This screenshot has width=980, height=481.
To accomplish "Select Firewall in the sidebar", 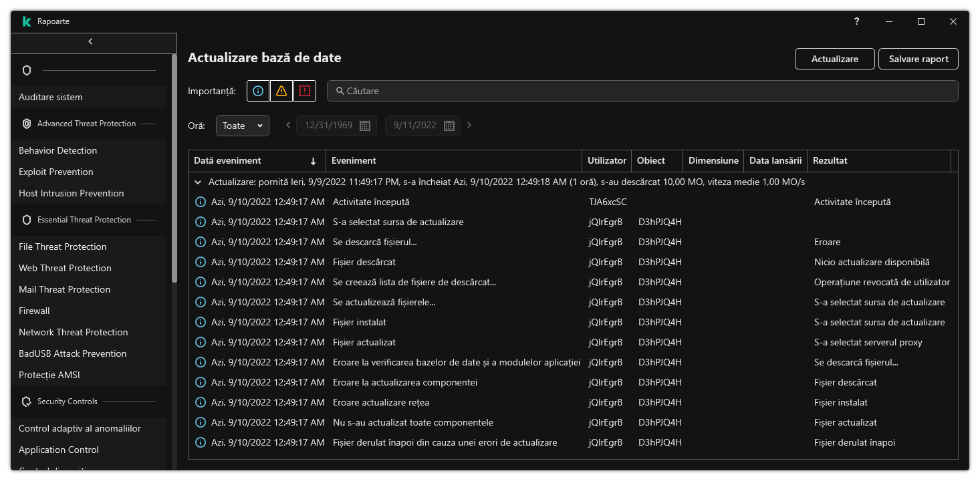I will [34, 311].
